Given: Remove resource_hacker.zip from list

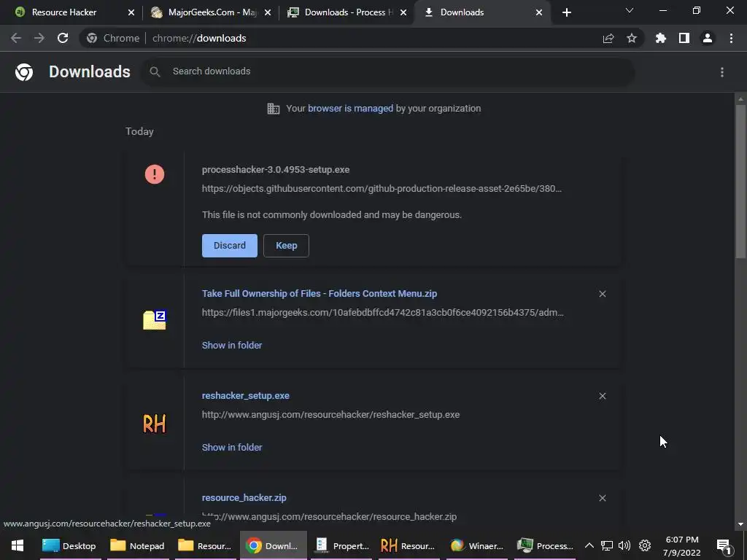Looking at the screenshot, I should coord(603,498).
